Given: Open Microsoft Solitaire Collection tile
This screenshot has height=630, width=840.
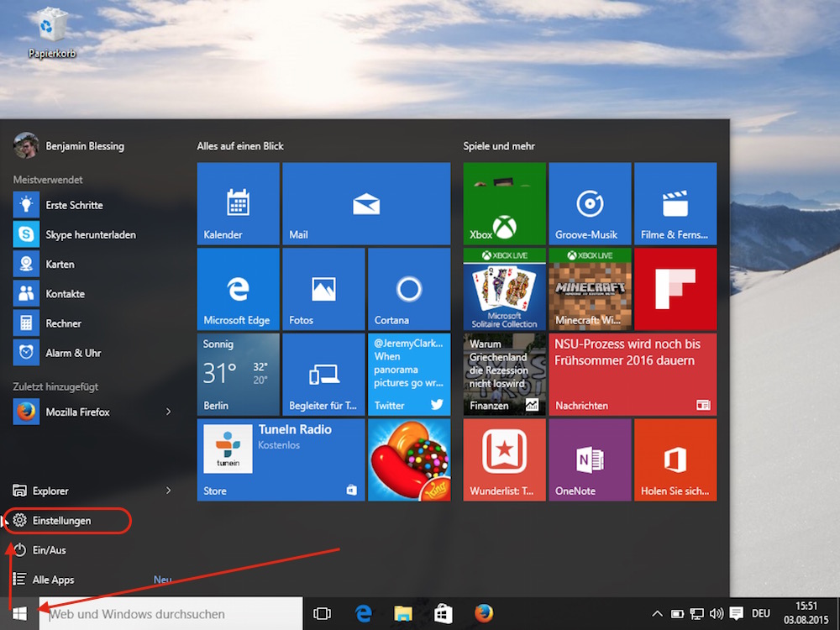Looking at the screenshot, I should click(504, 289).
